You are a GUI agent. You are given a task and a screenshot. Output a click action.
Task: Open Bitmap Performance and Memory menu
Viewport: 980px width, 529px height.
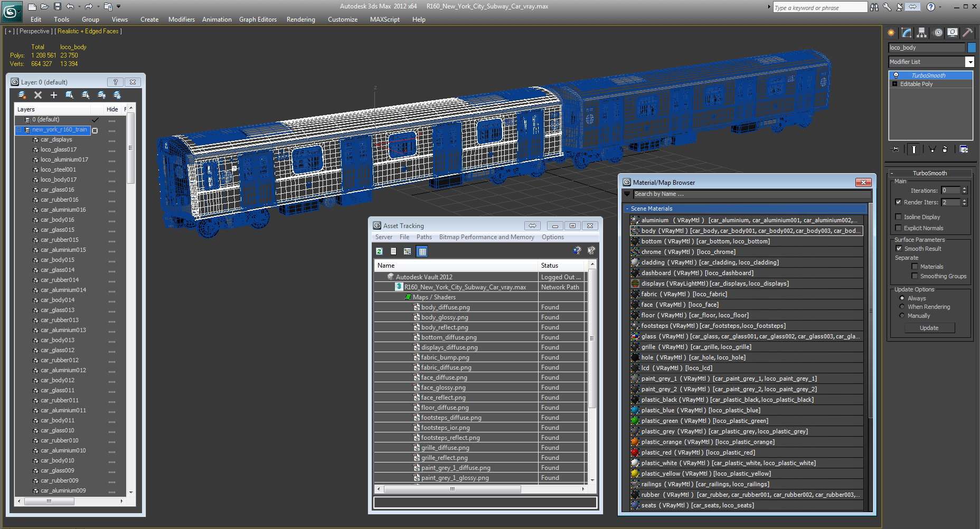[486, 237]
